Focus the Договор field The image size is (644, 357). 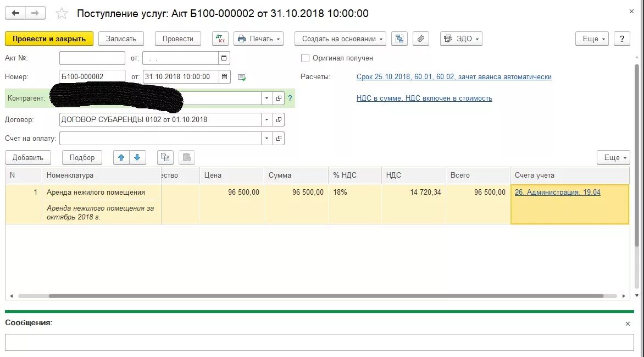(160, 120)
